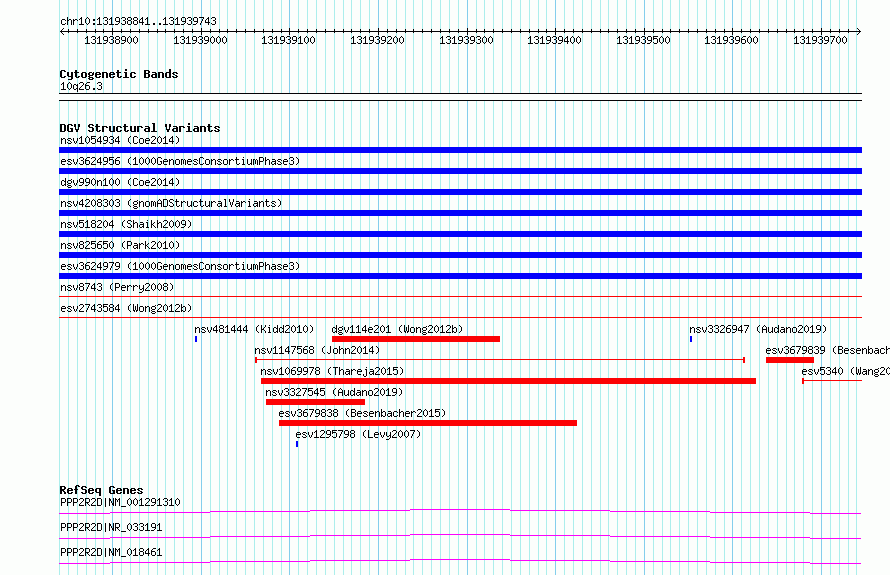Click ruler position 131939300

[x=466, y=40]
